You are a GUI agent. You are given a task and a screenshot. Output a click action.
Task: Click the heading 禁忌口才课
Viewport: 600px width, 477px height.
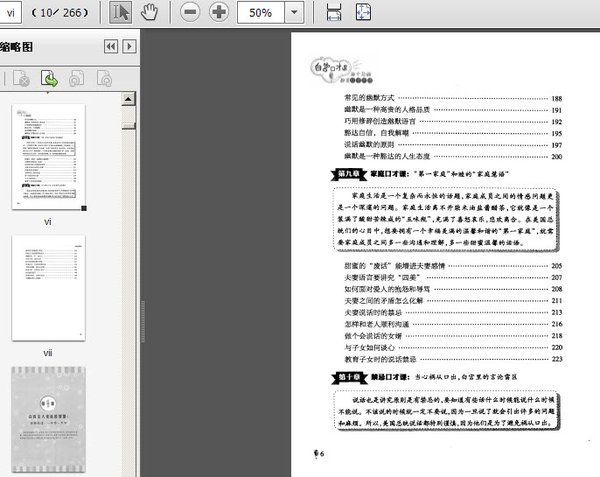click(x=390, y=377)
